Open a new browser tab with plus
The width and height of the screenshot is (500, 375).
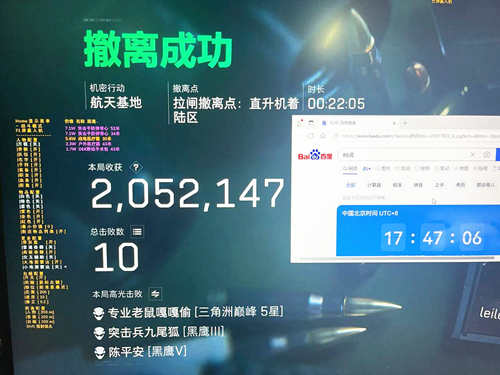(405, 123)
